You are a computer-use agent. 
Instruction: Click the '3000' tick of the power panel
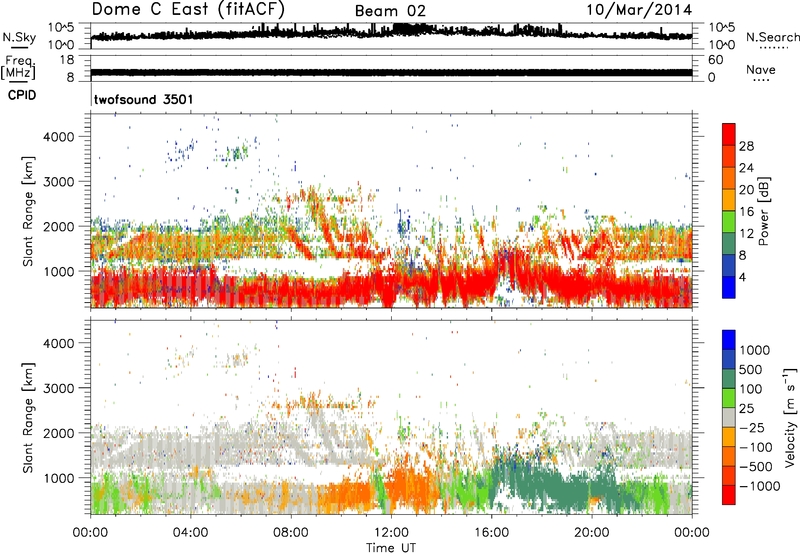(x=58, y=182)
